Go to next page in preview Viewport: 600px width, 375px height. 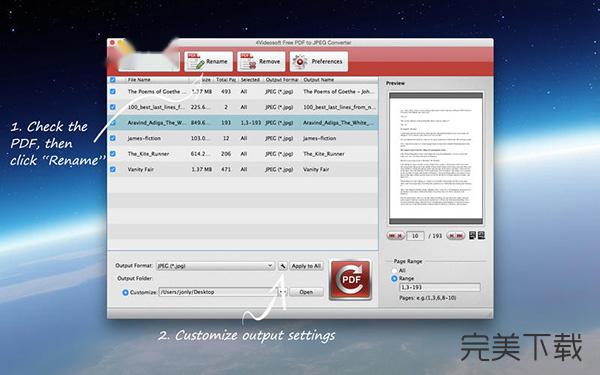[x=452, y=236]
